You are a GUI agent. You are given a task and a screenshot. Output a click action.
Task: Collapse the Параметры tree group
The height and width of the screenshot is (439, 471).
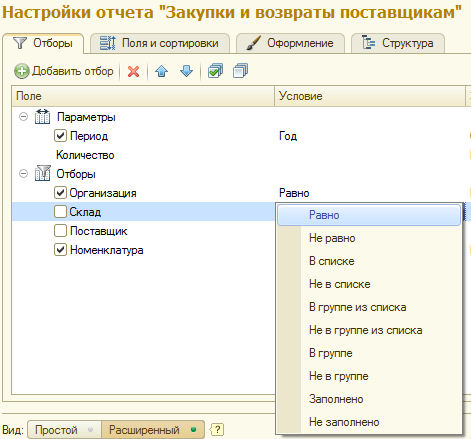click(x=23, y=117)
